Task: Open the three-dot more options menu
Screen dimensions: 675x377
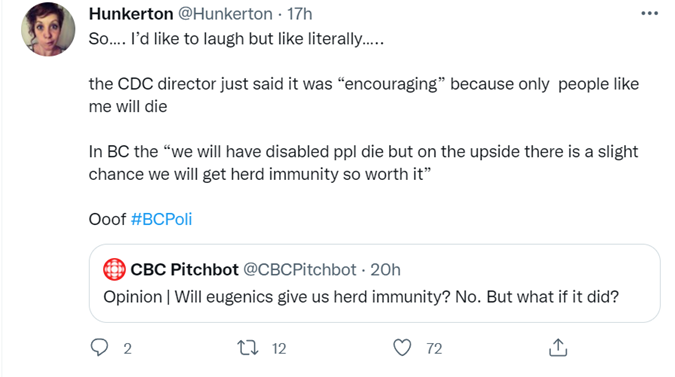Action: pos(649,14)
